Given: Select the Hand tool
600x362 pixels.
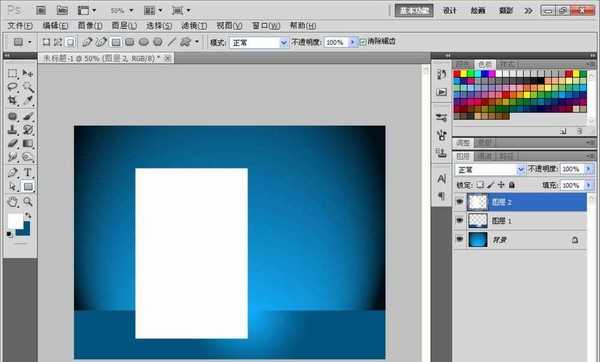Looking at the screenshot, I should [x=13, y=202].
